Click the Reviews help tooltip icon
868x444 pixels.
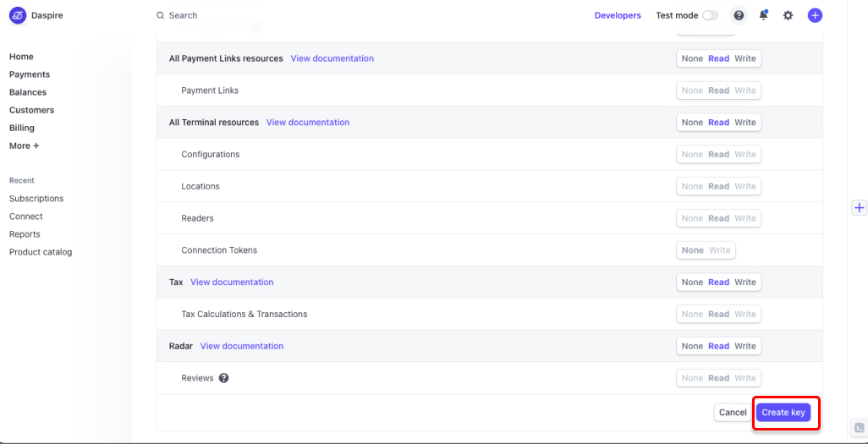pyautogui.click(x=223, y=378)
